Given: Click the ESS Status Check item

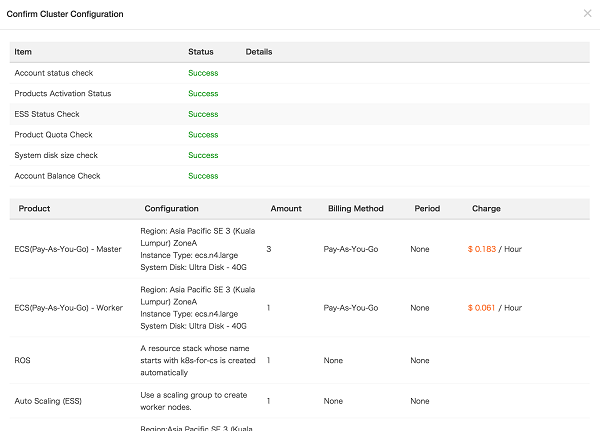Looking at the screenshot, I should tap(46, 114).
